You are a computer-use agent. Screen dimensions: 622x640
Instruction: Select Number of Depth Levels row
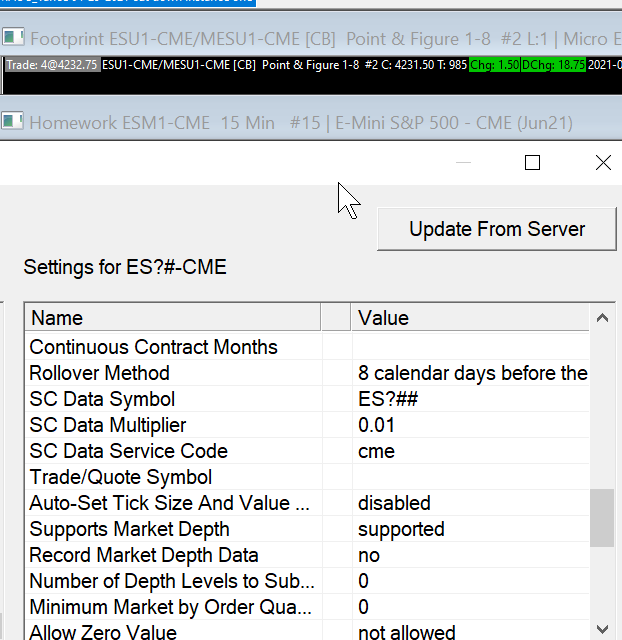(307, 581)
